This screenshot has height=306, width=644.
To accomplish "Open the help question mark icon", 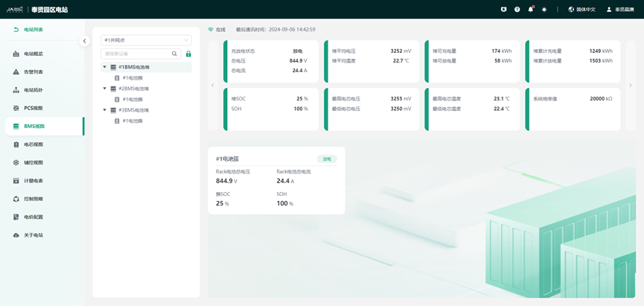I will coord(517,10).
